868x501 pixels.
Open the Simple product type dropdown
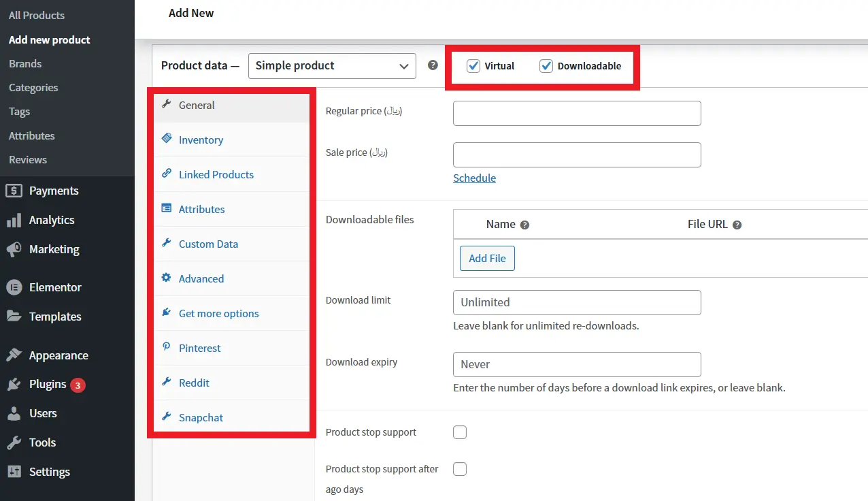click(x=331, y=65)
